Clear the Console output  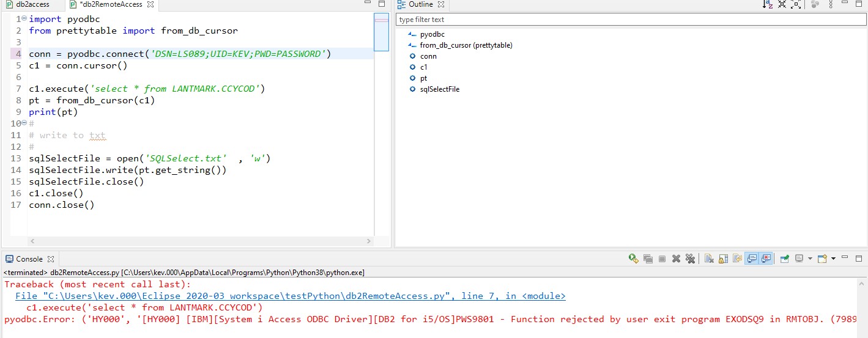coord(709,259)
